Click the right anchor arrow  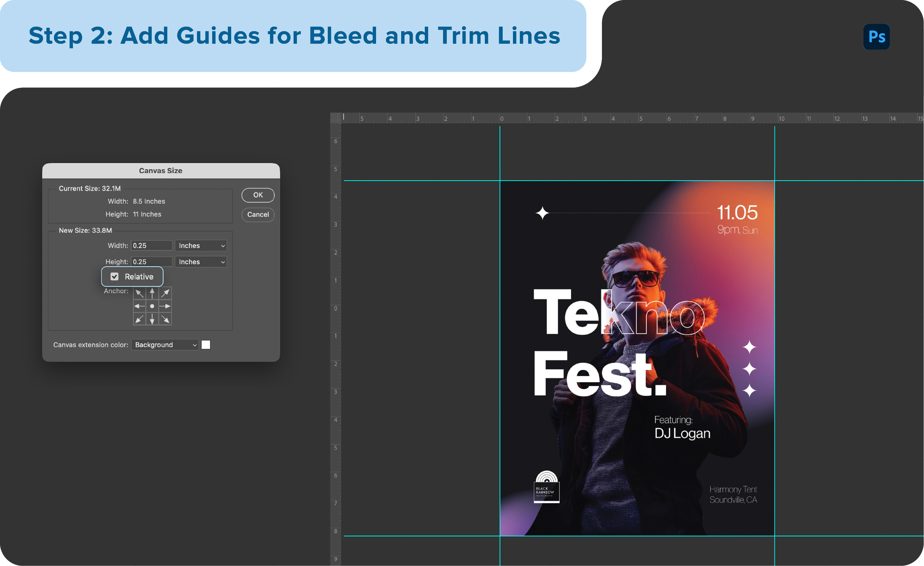[165, 306]
